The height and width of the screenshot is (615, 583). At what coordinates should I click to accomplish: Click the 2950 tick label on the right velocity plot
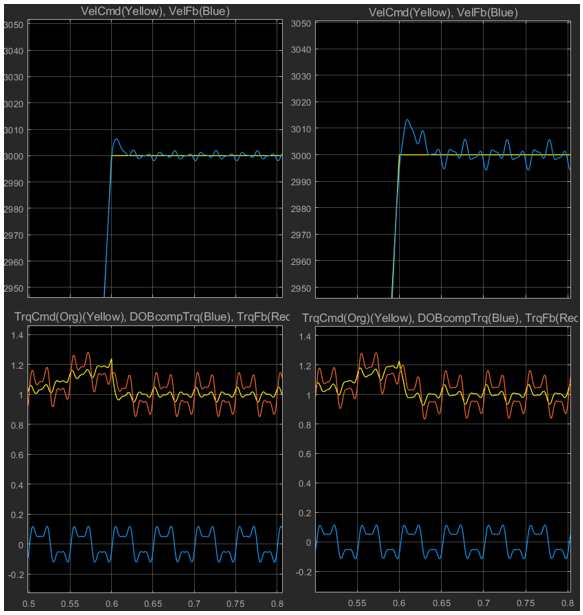point(301,288)
